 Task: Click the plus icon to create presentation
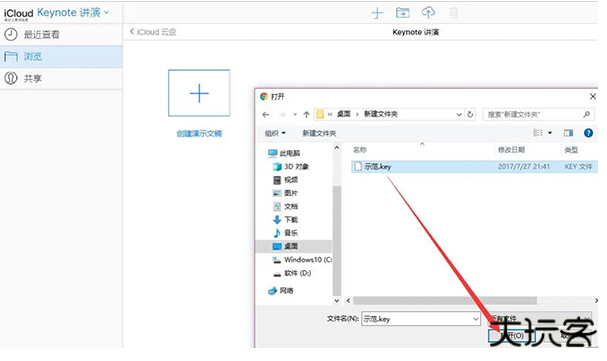point(377,13)
